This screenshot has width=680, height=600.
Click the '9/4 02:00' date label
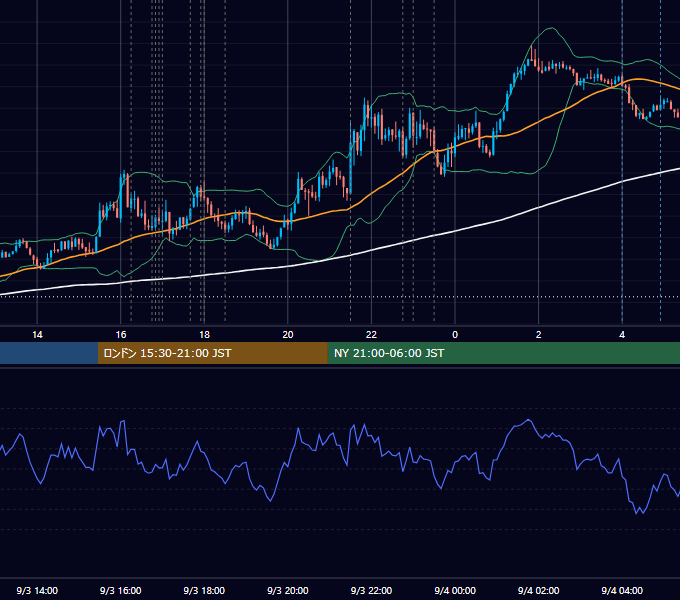(539, 590)
